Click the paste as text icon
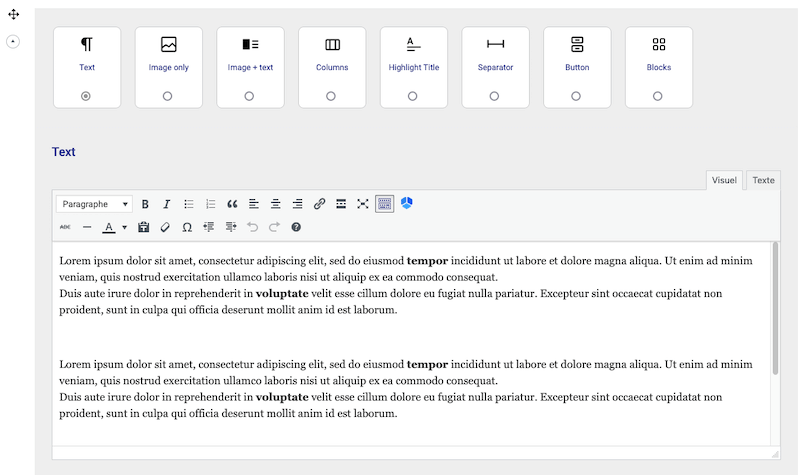The width and height of the screenshot is (800, 475). coord(143,227)
